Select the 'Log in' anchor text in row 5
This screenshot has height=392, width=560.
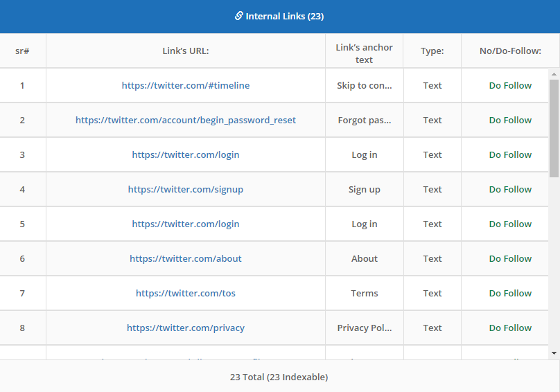(365, 224)
